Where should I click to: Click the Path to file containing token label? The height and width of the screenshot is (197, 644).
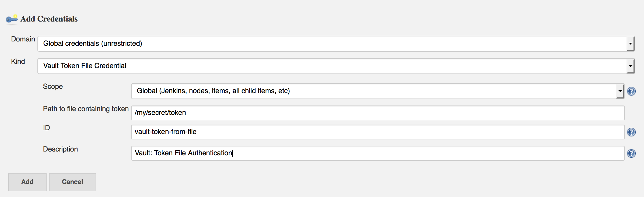point(86,109)
